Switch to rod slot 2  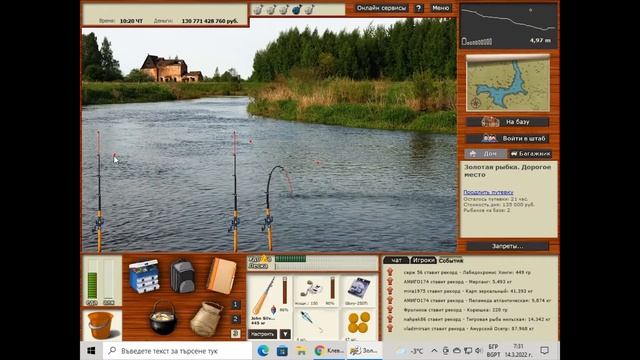tap(236, 319)
